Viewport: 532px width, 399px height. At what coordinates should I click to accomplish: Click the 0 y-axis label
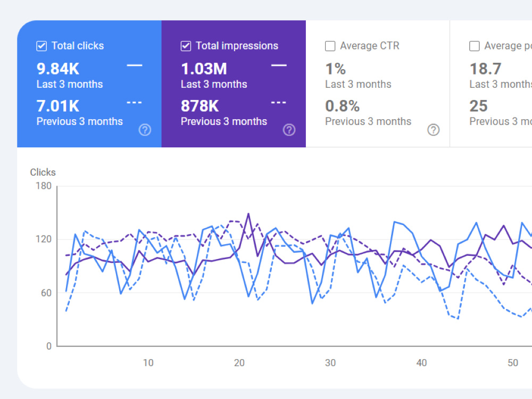point(49,346)
